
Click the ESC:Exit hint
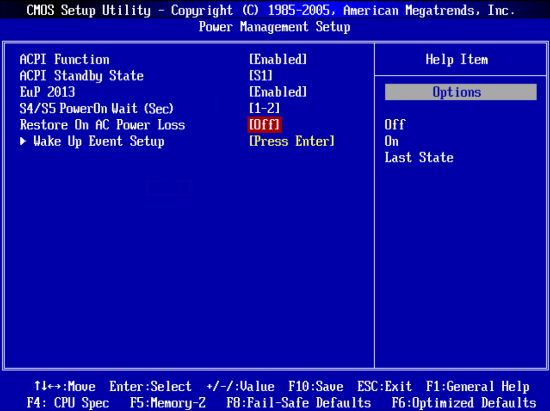click(384, 386)
